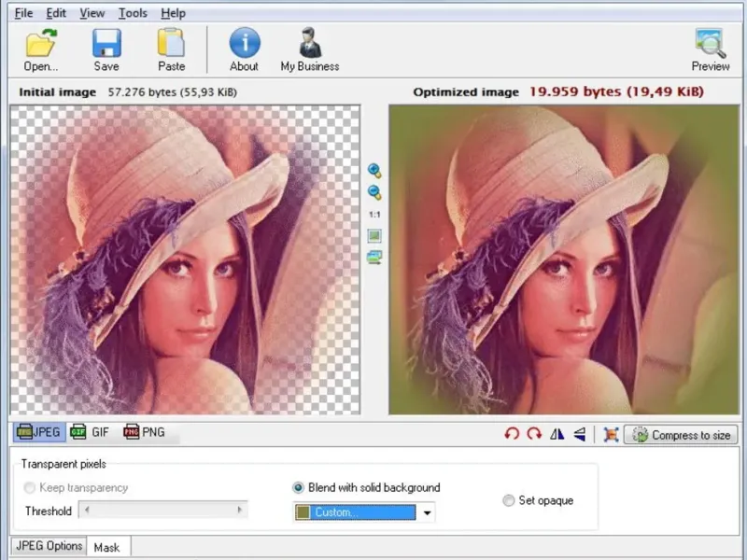Click the Threshold slider right arrow
Viewport: 747px width, 560px height.
click(239, 510)
